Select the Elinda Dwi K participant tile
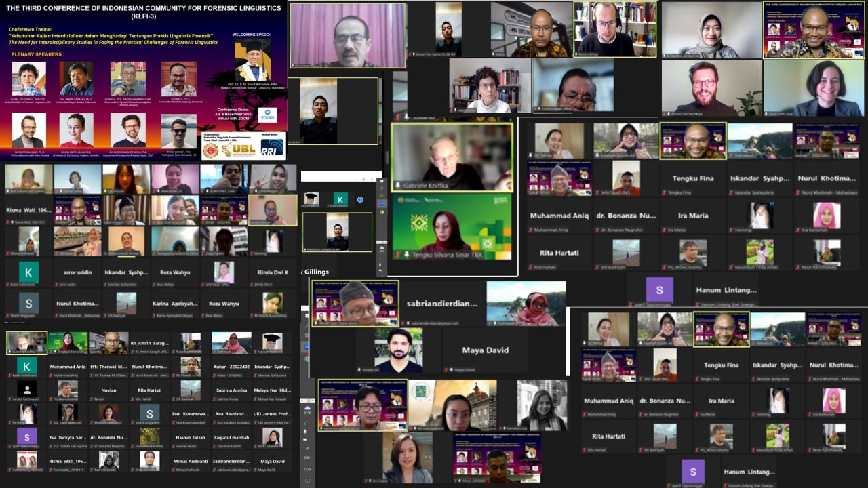The image size is (868, 488). pyautogui.click(x=273, y=272)
